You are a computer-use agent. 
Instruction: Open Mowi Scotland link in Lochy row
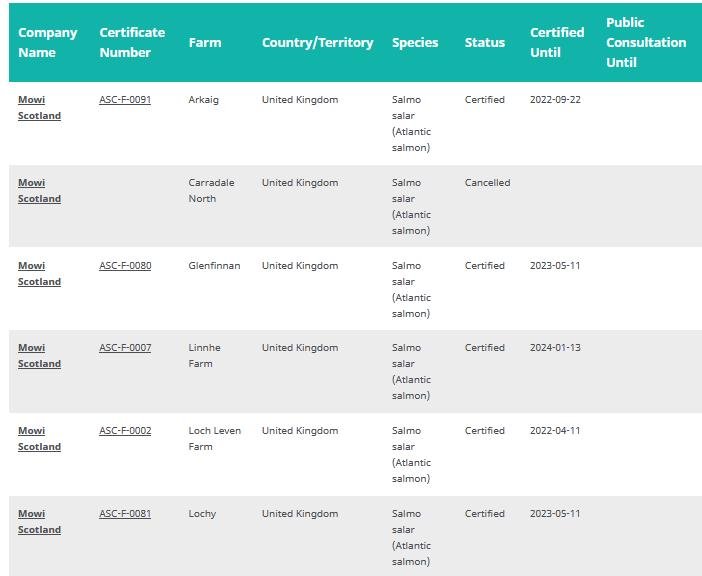(x=39, y=521)
